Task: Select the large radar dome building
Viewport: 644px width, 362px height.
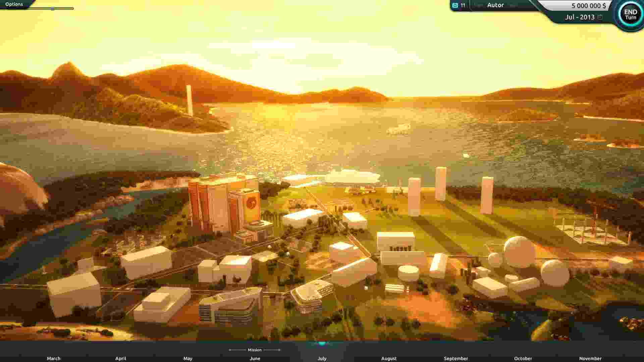Action: [519, 251]
